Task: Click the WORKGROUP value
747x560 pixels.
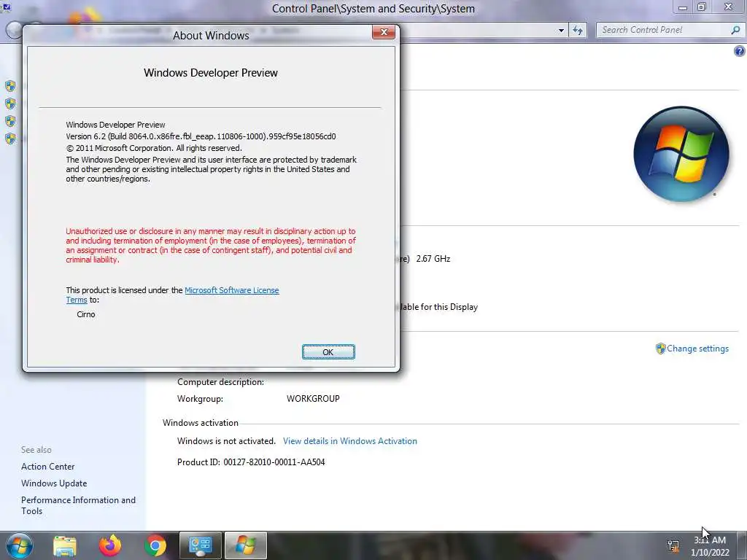Action: [313, 399]
